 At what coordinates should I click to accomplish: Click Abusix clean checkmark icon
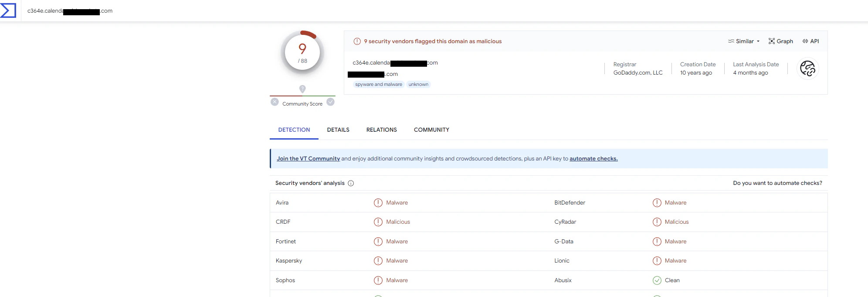click(x=657, y=280)
